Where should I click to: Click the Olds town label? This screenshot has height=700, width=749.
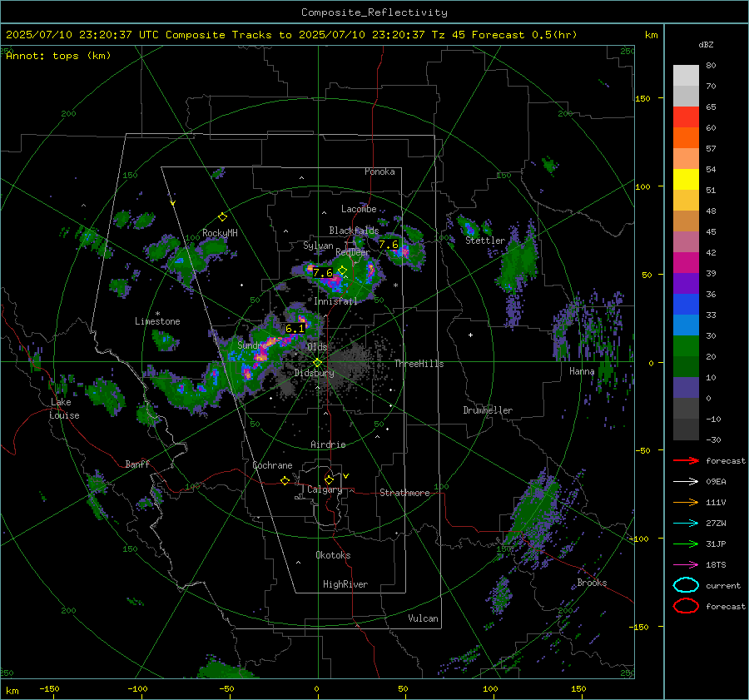[317, 346]
